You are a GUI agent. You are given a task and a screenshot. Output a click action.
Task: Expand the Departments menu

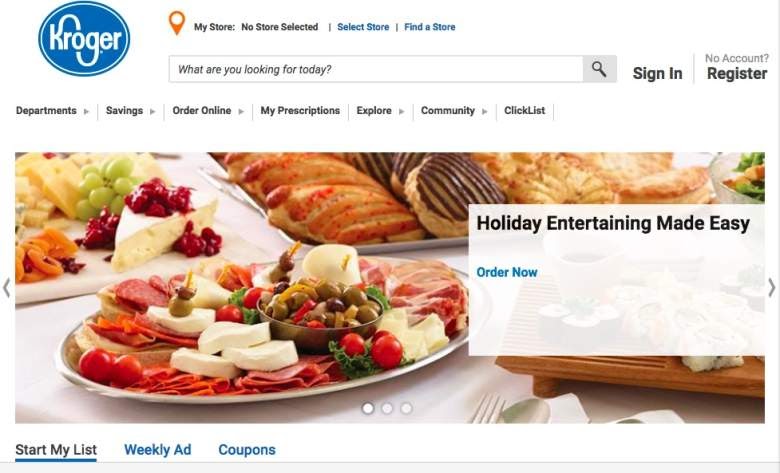pos(52,111)
